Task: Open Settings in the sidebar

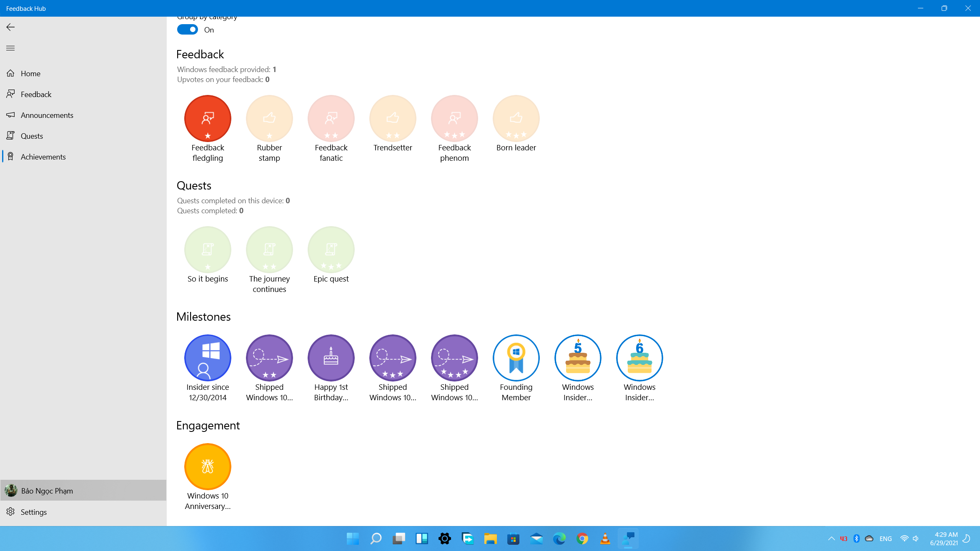Action: pyautogui.click(x=83, y=512)
